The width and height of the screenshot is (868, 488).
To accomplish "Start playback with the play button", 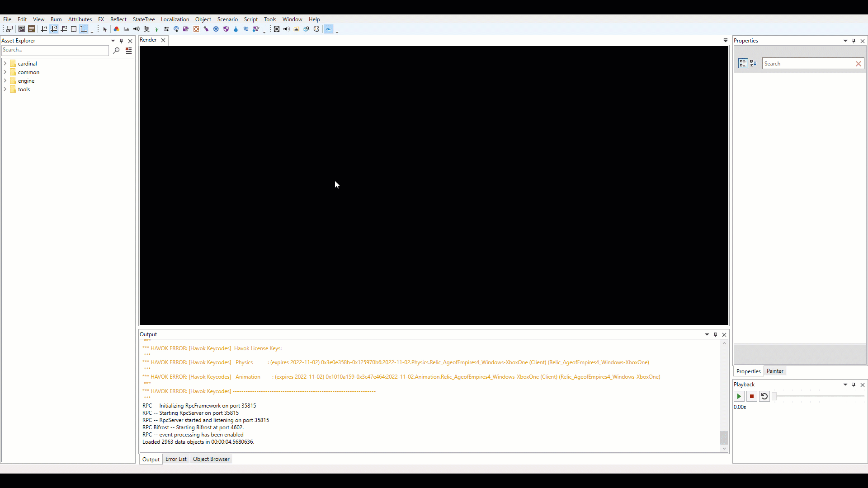I will (739, 396).
